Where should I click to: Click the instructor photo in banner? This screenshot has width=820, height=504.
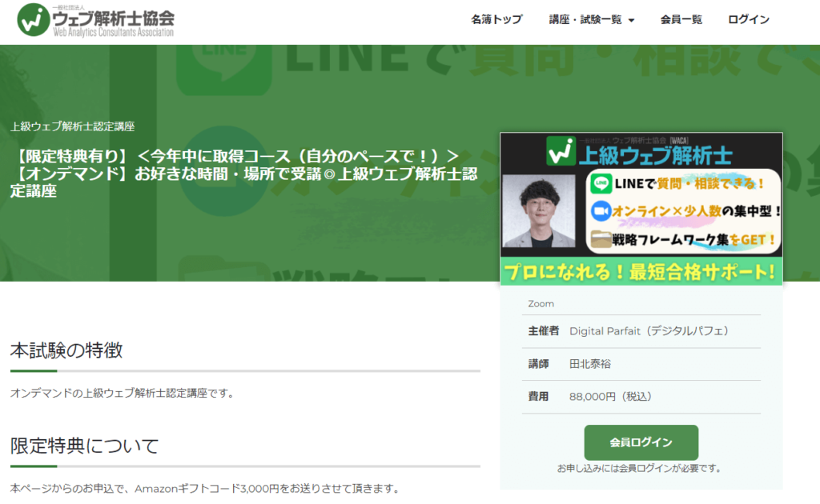(x=539, y=211)
